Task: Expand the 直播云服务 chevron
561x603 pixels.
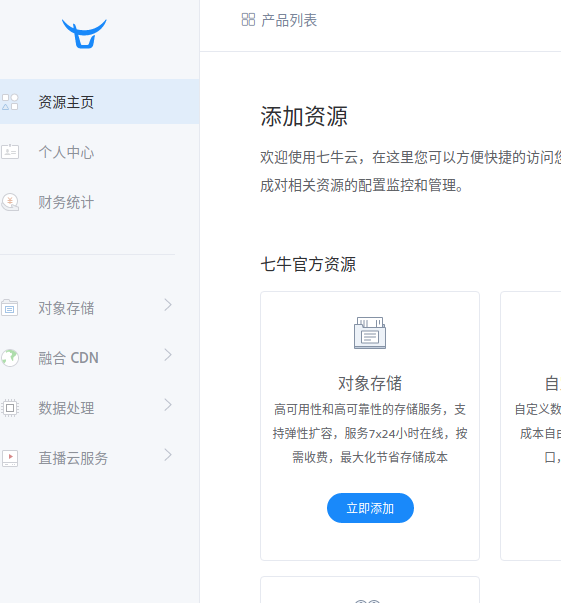Action: [x=168, y=455]
